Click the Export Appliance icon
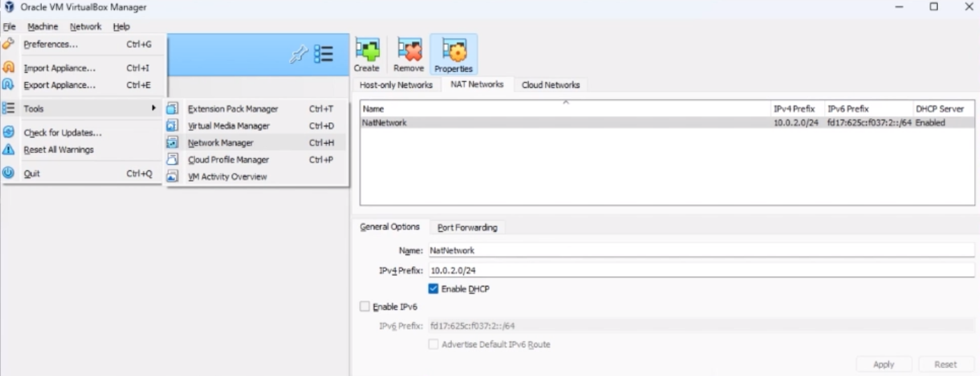The image size is (980, 376). click(8, 85)
